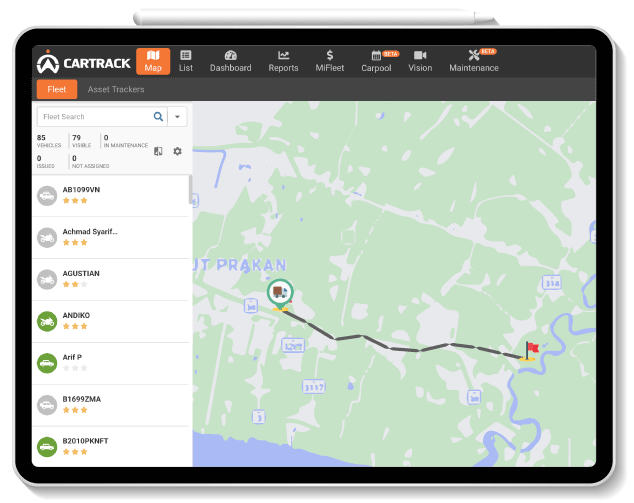Open the Maintenance beta tab
634x503 pixels.
(x=474, y=61)
